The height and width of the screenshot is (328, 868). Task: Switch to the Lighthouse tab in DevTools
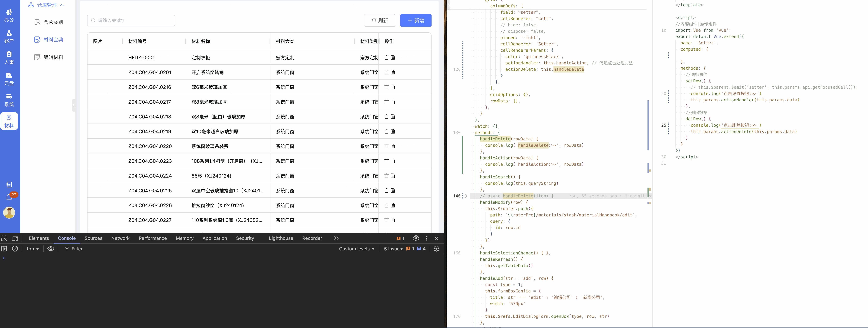(281, 238)
